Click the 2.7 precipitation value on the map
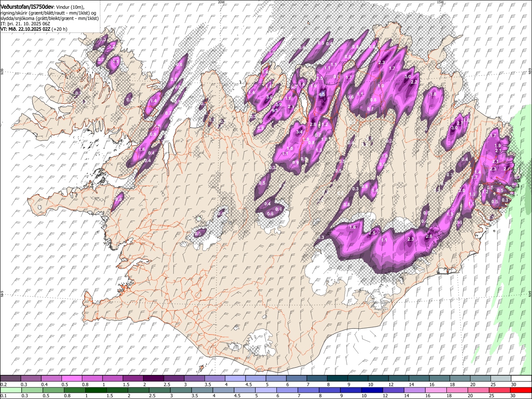This screenshot has width=532, height=399. click(x=460, y=123)
